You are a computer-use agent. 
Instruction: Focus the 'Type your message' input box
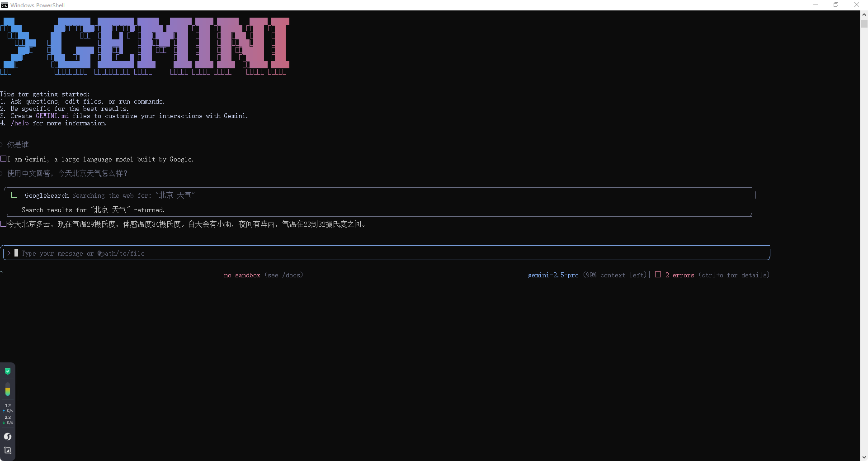[x=387, y=253]
